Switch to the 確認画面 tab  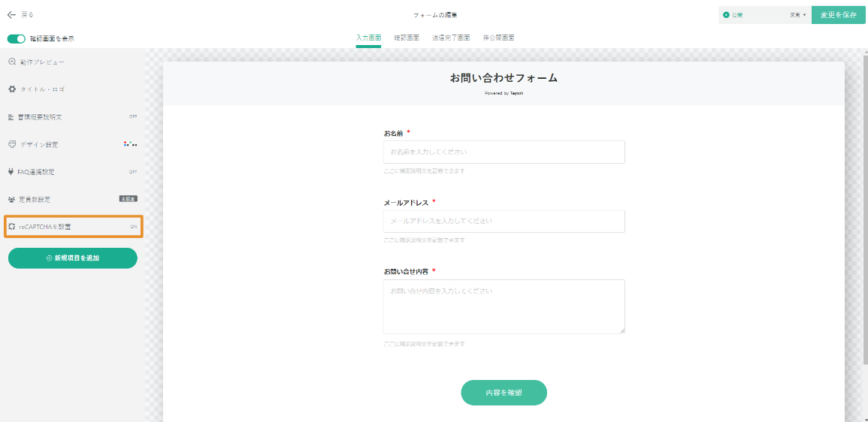[x=407, y=38]
